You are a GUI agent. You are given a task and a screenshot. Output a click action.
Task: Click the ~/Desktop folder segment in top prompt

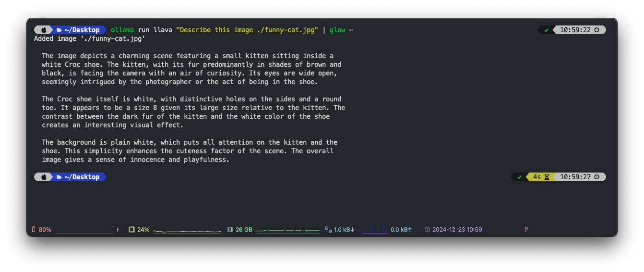78,30
